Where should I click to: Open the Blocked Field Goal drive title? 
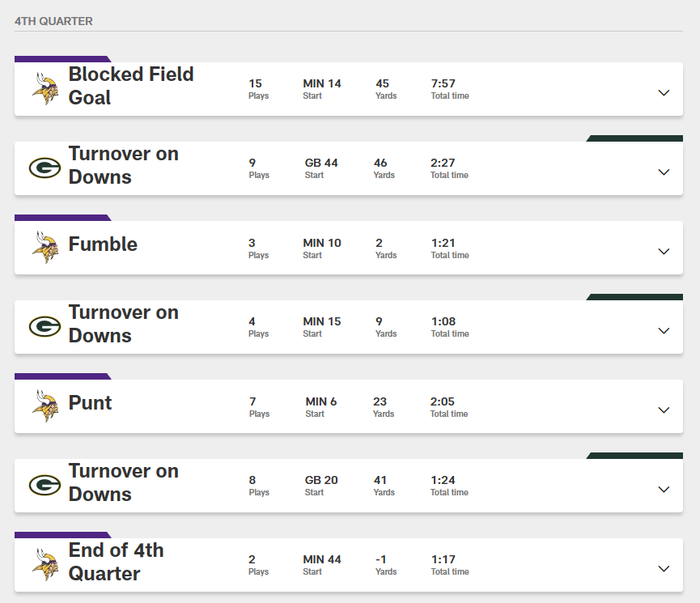[131, 86]
